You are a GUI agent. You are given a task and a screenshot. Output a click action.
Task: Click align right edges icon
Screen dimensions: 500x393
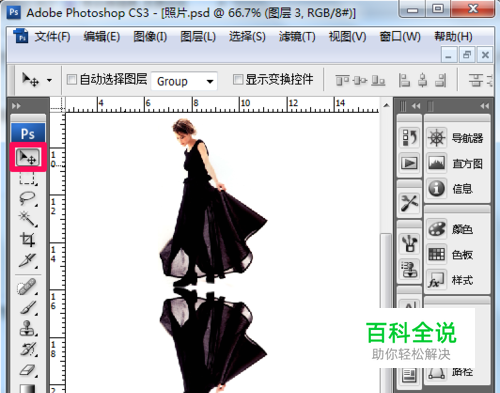441,80
